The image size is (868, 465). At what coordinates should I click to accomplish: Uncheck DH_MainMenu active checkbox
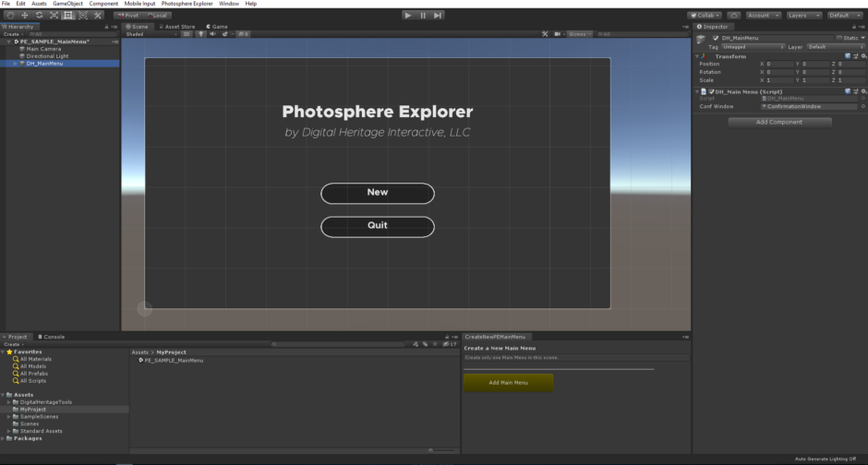716,38
